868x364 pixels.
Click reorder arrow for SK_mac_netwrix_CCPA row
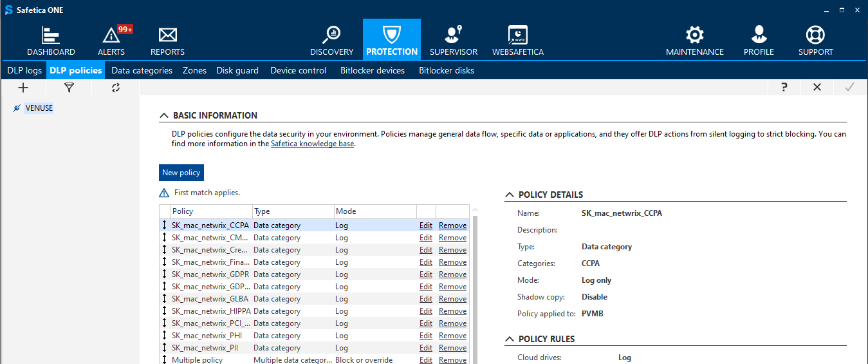click(x=165, y=225)
